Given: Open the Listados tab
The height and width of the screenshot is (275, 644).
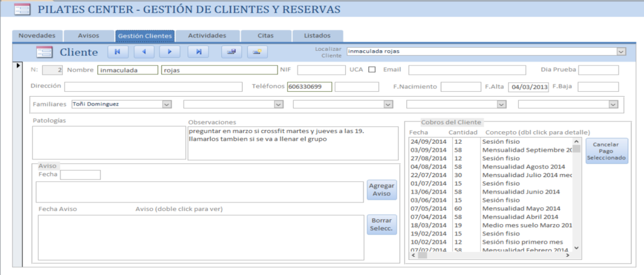Looking at the screenshot, I should coord(317,36).
